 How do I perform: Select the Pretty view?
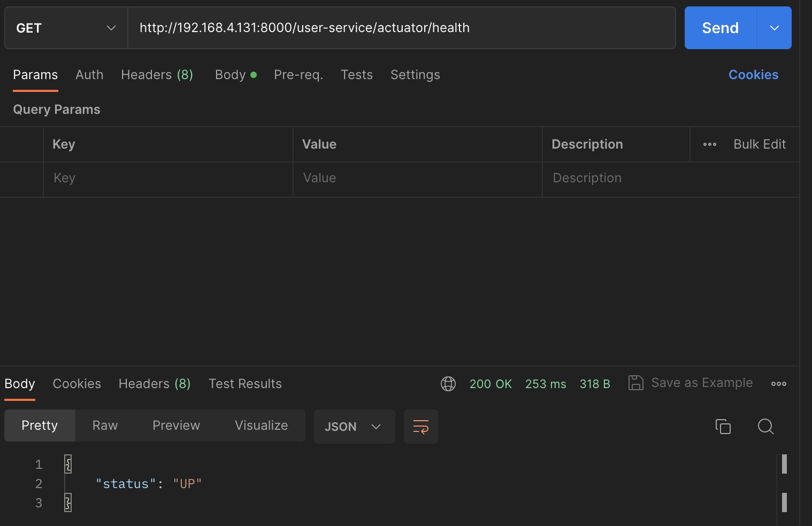(x=40, y=426)
